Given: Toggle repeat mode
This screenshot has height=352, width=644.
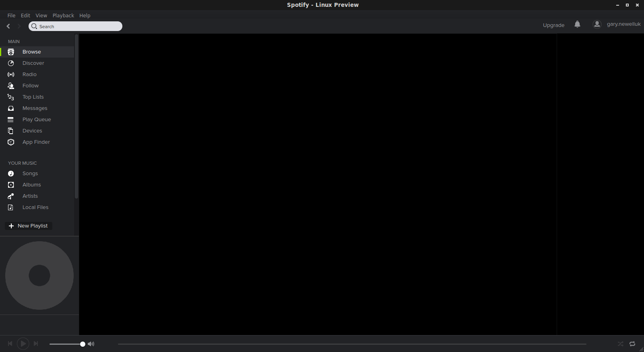Looking at the screenshot, I should (x=632, y=344).
